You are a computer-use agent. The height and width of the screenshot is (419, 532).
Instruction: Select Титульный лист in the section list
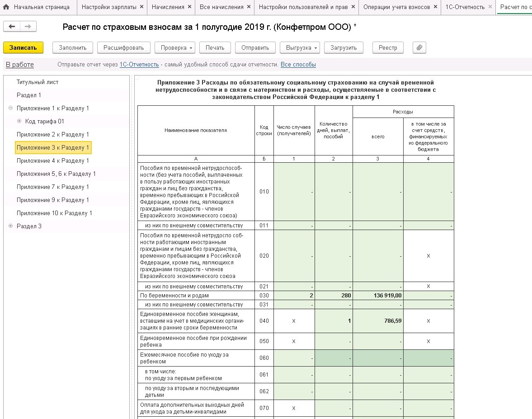(x=38, y=82)
